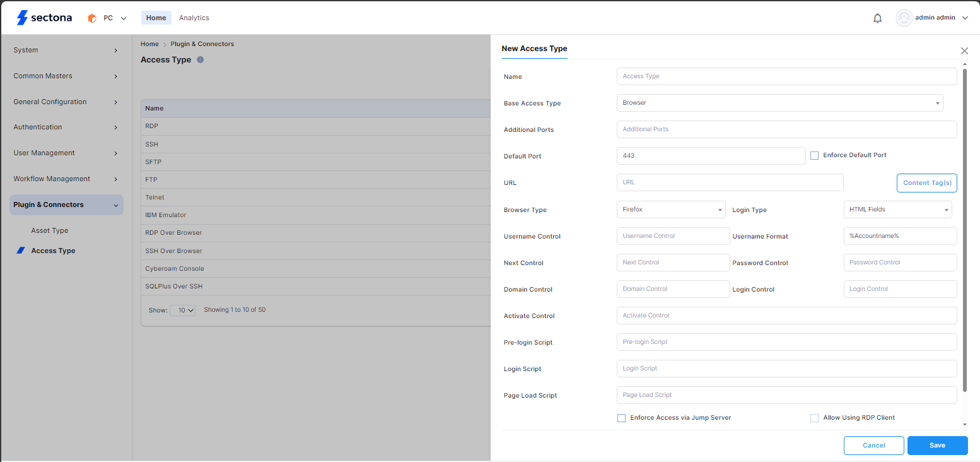Toggle Allow Using RDP Client checkbox

[x=814, y=418]
